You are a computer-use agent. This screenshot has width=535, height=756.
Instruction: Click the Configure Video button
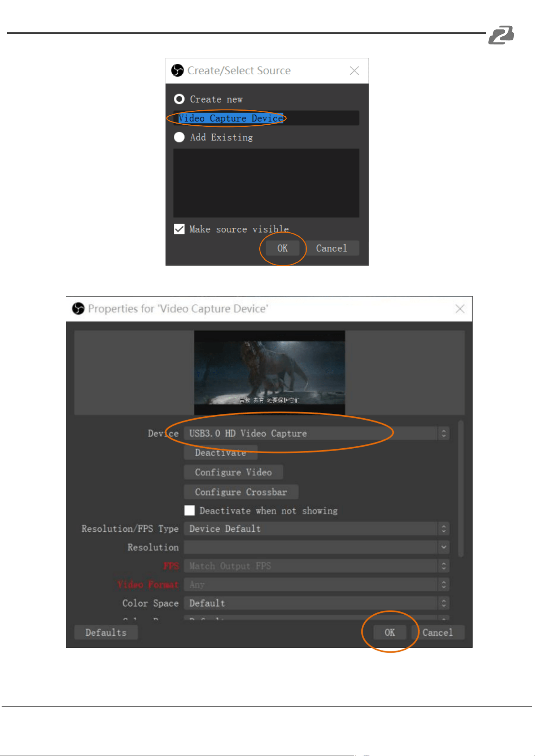point(233,472)
